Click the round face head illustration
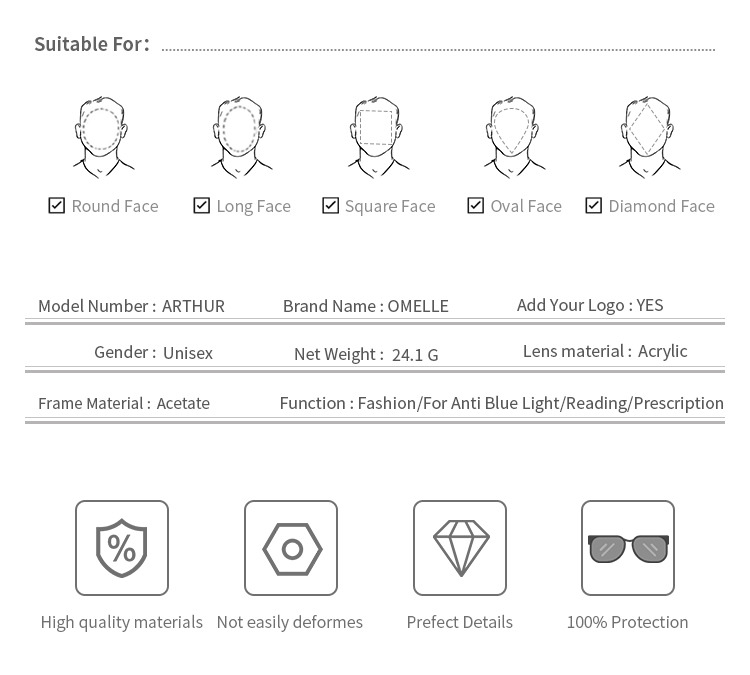750x675 pixels. (x=103, y=136)
